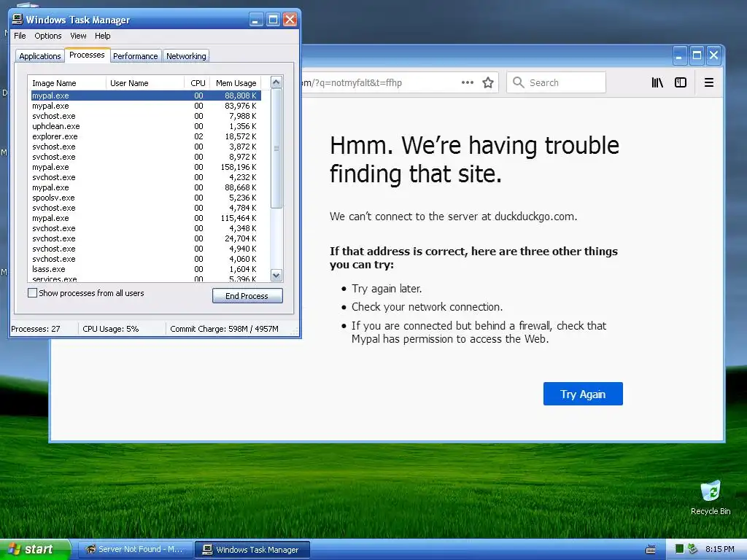Select the lsass.exe process row

146,269
